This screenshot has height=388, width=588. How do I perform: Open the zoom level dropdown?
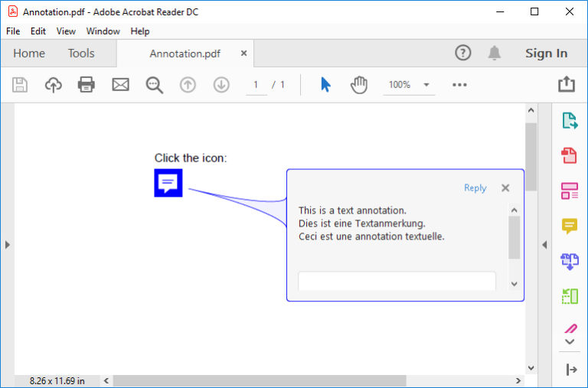pyautogui.click(x=426, y=85)
